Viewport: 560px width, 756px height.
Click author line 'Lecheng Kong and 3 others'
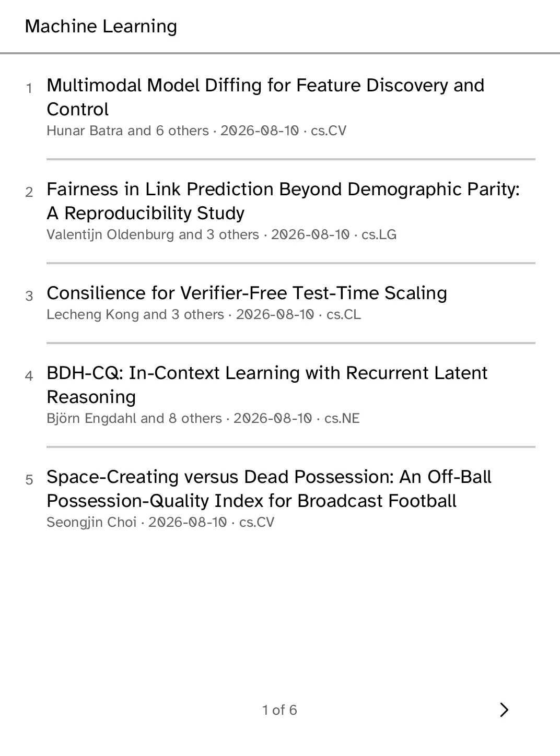[x=135, y=314]
